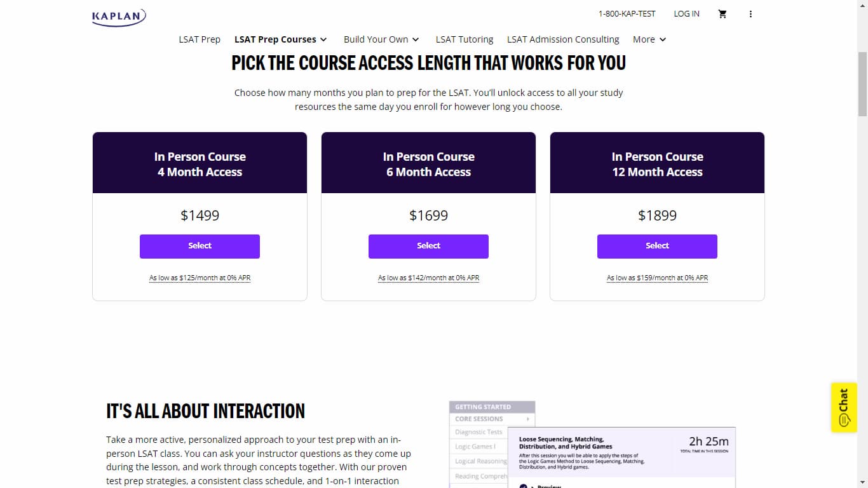The image size is (868, 488).
Task: Click the LOG IN link
Action: [686, 14]
